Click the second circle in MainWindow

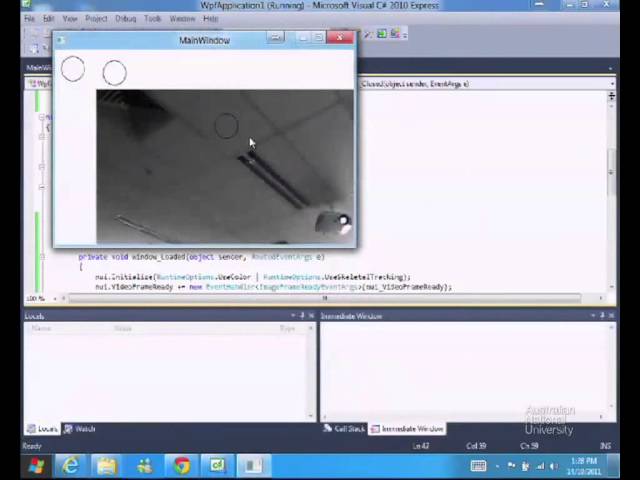tap(114, 73)
